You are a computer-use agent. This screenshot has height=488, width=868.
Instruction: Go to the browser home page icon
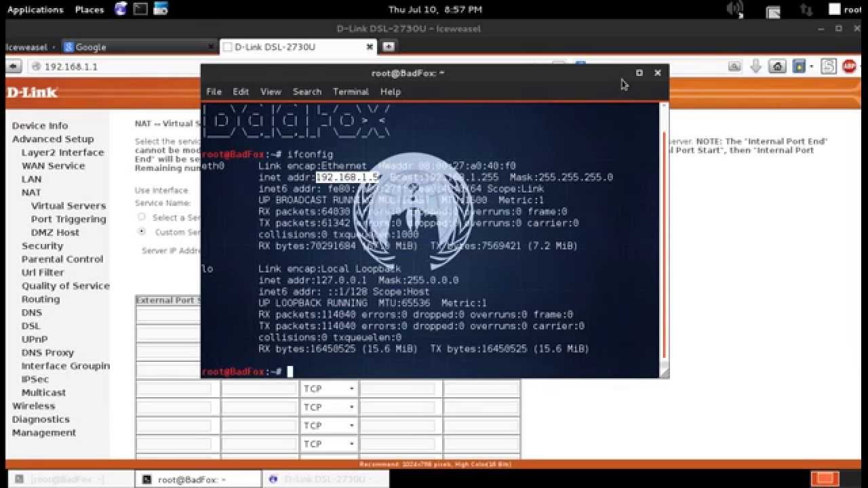click(778, 66)
